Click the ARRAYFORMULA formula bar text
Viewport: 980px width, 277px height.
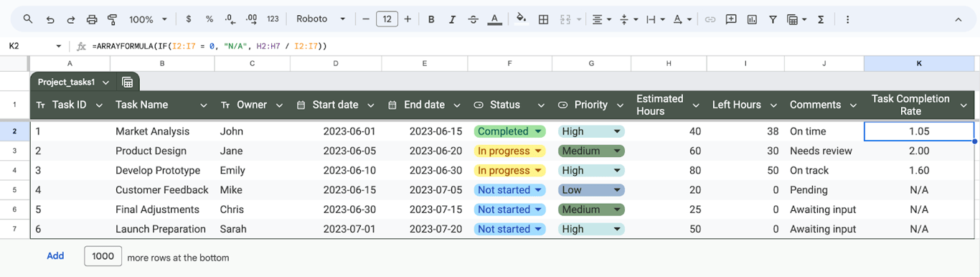tap(209, 46)
